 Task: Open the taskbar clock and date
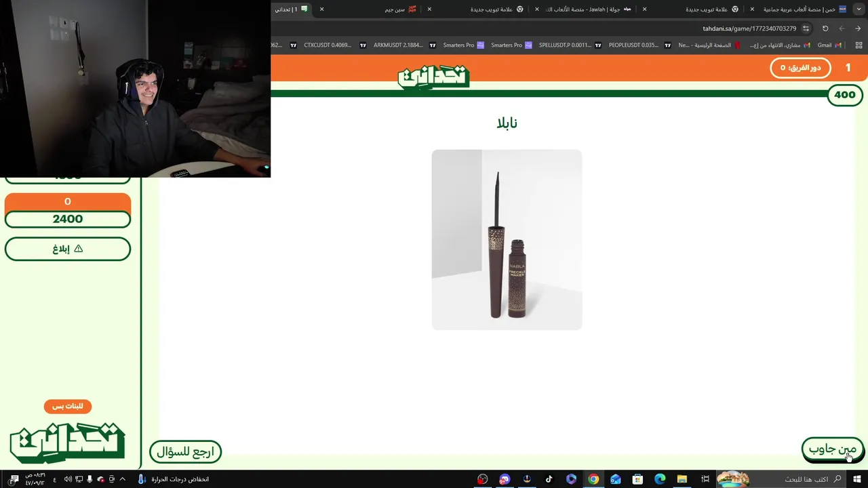click(x=35, y=479)
